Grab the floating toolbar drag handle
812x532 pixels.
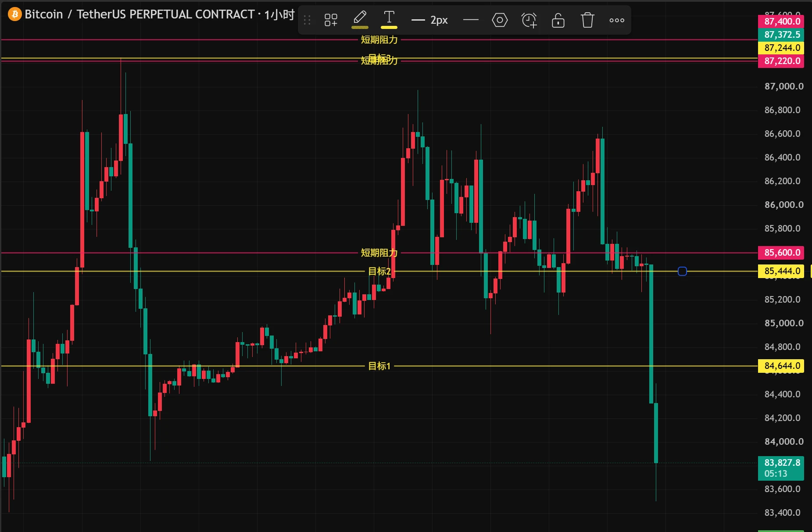pyautogui.click(x=307, y=20)
